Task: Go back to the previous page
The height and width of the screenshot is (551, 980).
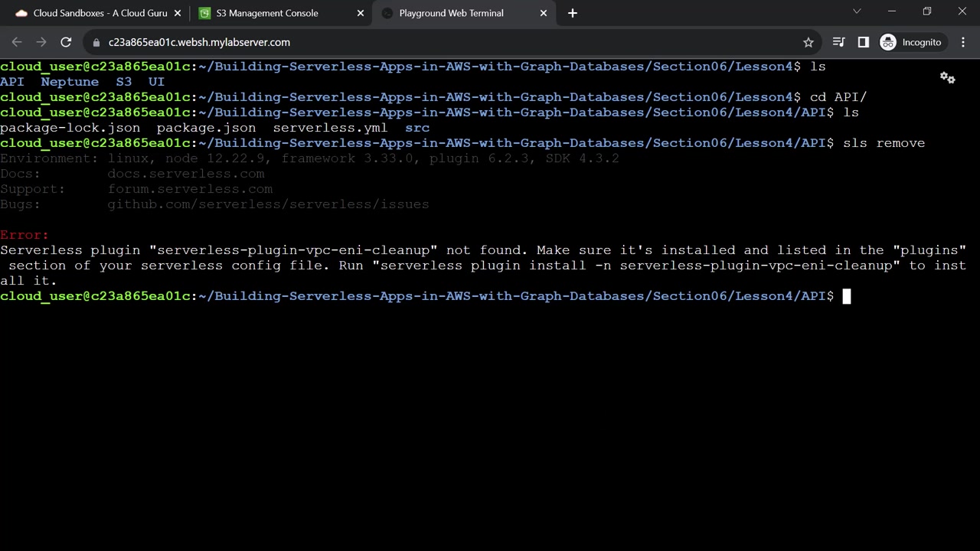Action: [17, 42]
